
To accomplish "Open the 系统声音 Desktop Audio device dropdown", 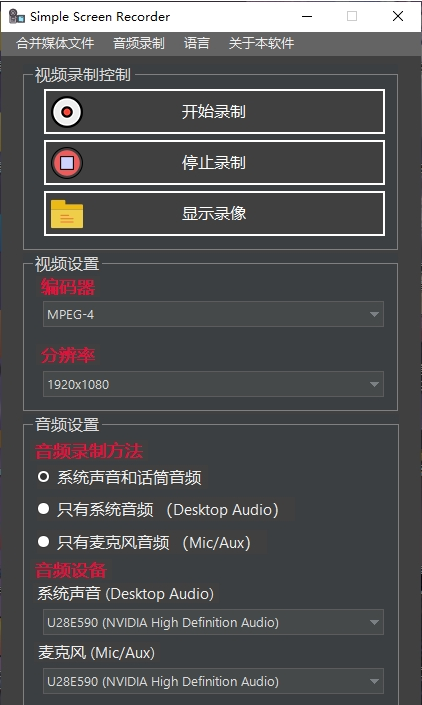I will pos(213,622).
